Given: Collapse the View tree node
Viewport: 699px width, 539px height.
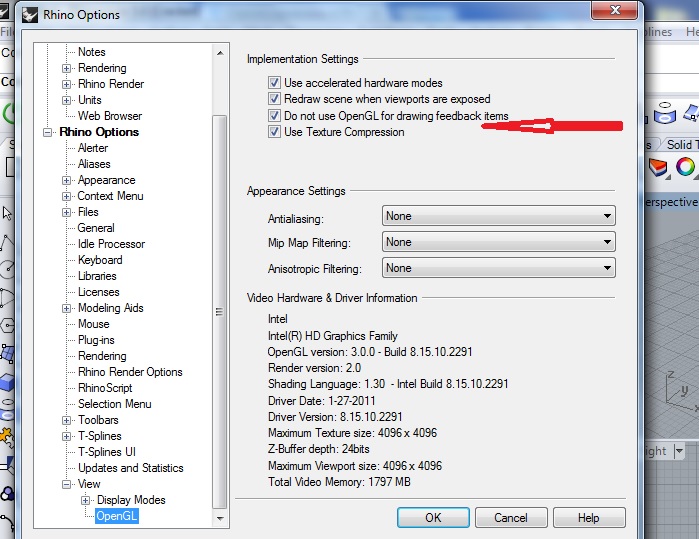Looking at the screenshot, I should (66, 484).
